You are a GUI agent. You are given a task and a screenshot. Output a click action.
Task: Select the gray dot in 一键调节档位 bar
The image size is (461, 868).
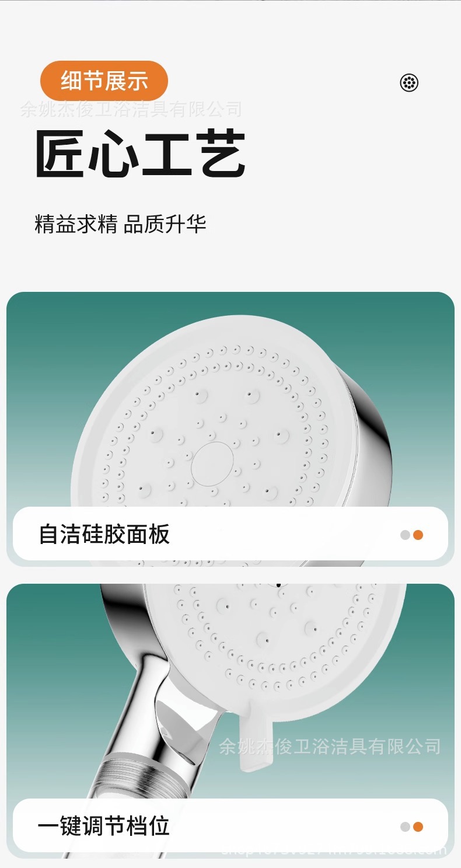pyautogui.click(x=405, y=827)
